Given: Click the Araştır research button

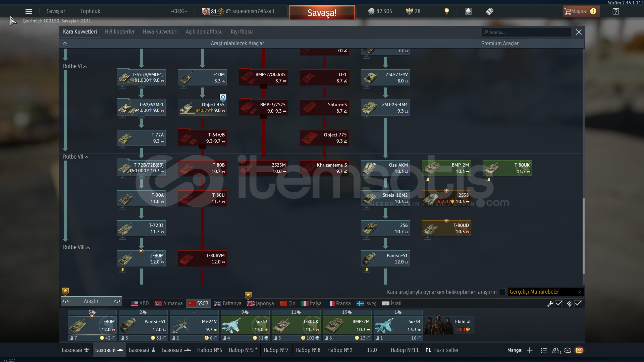Looking at the screenshot, I should 91,301.
